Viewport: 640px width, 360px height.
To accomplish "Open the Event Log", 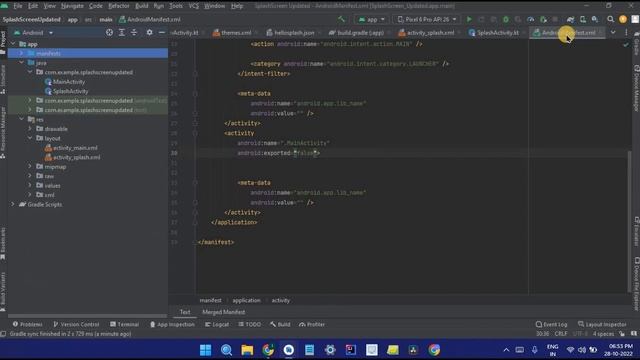I will (x=551, y=324).
